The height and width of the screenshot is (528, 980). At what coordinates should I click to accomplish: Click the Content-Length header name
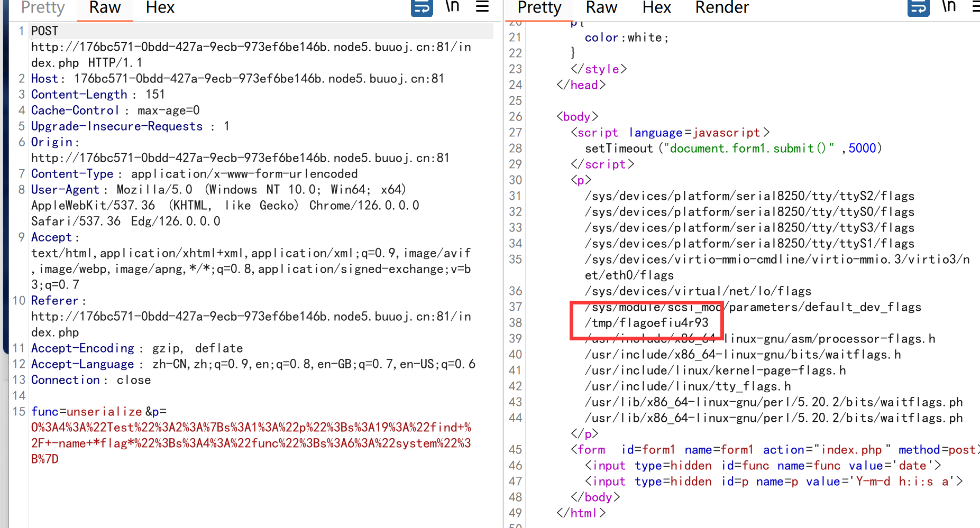(x=79, y=95)
